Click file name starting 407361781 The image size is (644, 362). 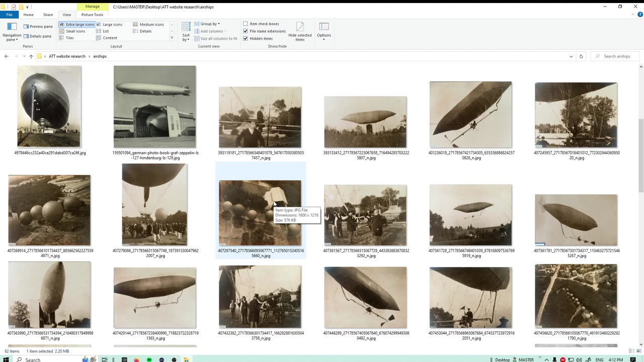[577, 253]
